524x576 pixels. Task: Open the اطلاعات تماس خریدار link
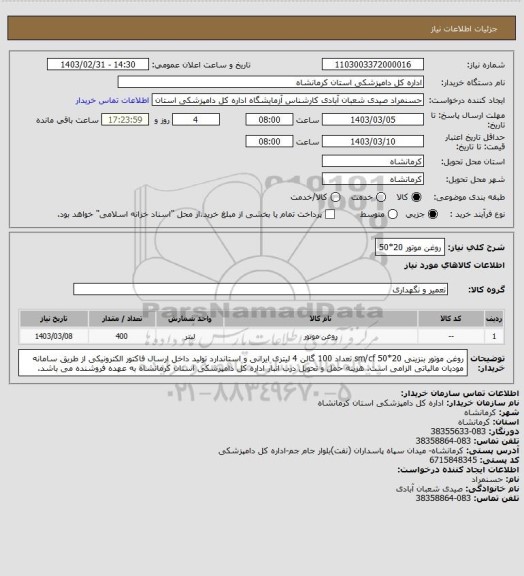112,100
